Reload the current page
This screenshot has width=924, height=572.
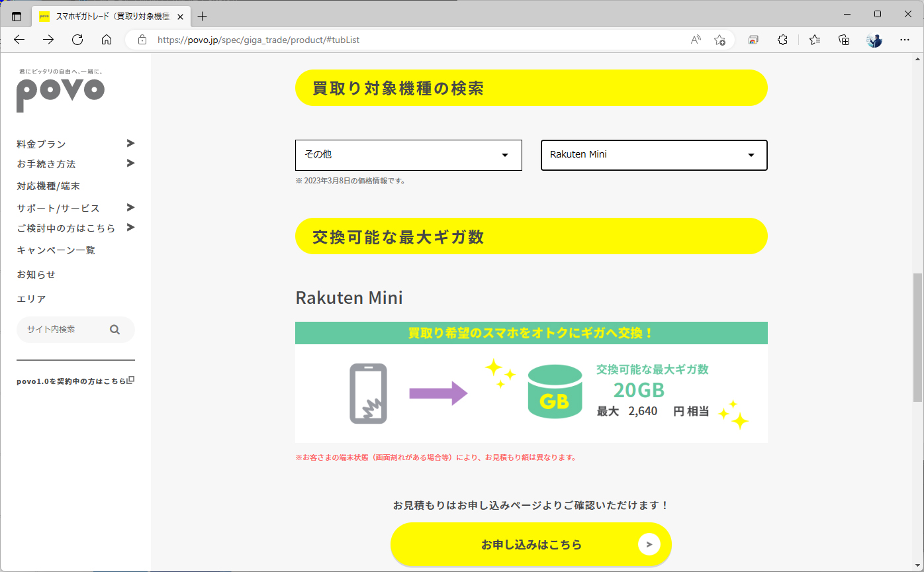77,40
